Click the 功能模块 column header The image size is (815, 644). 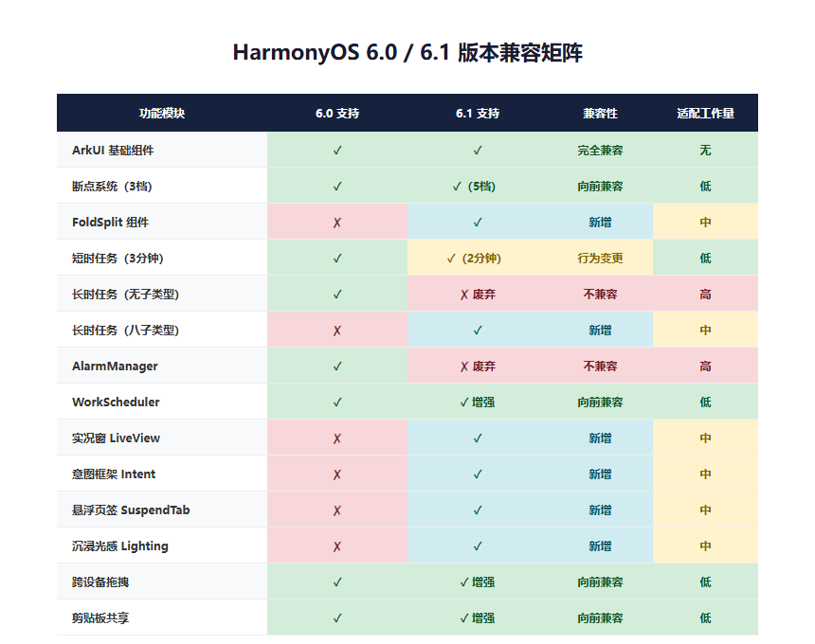[162, 114]
